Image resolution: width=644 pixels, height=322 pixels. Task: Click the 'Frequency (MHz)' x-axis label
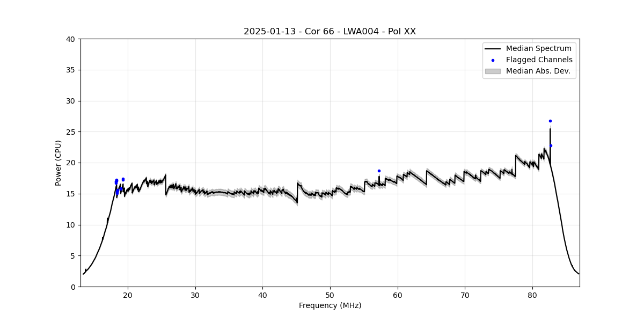[330, 305]
